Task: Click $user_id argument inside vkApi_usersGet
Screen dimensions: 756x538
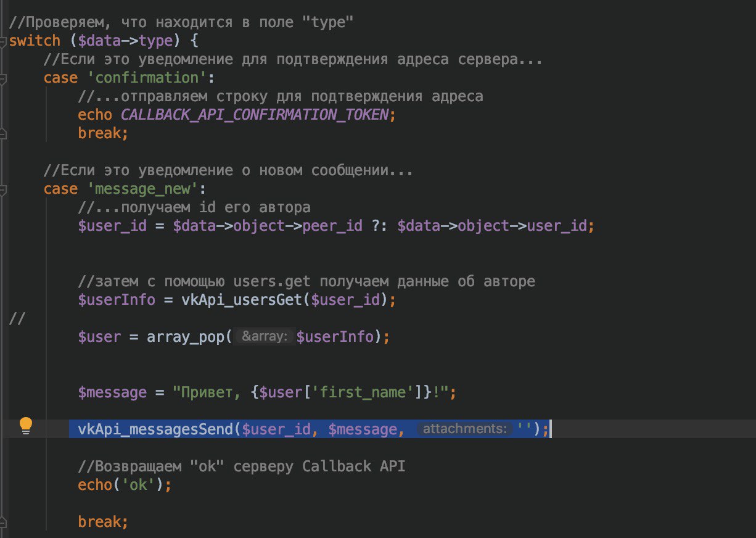Action: [x=345, y=300]
